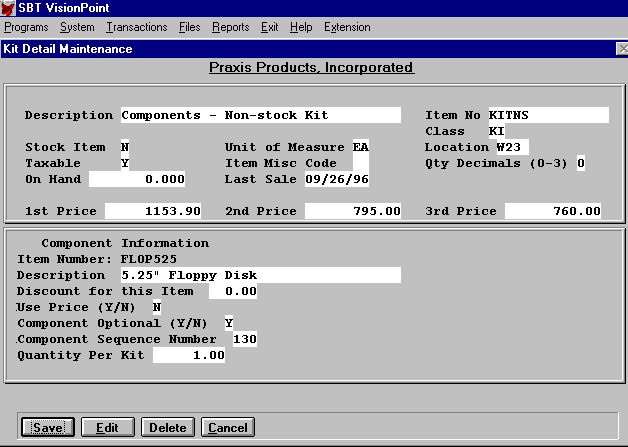Click the Cancel button
Screen dimensions: 628x447
(x=228, y=427)
